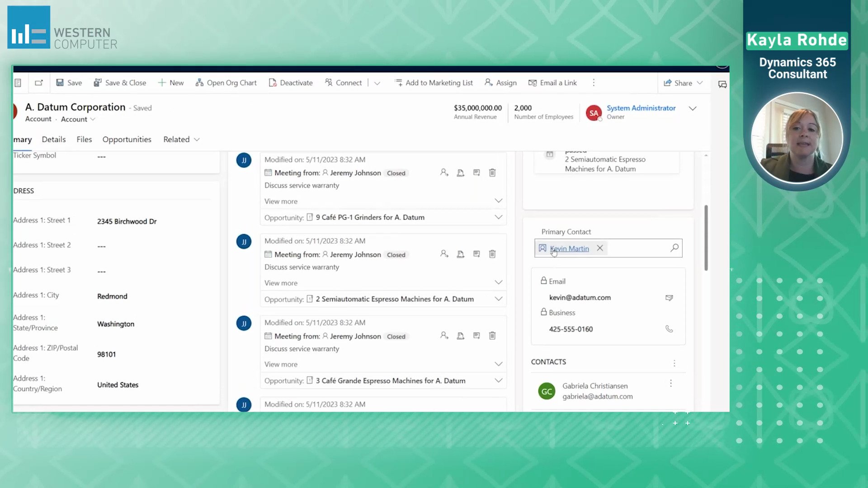Expand the Opportunity 9 Café PG-1 Grinders entry
Screen dimensions: 868x488
(499, 217)
